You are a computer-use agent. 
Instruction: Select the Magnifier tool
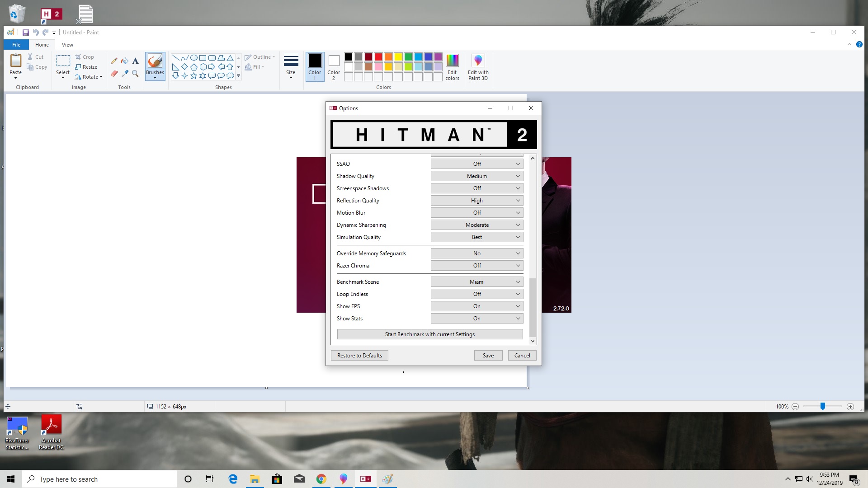pyautogui.click(x=135, y=73)
